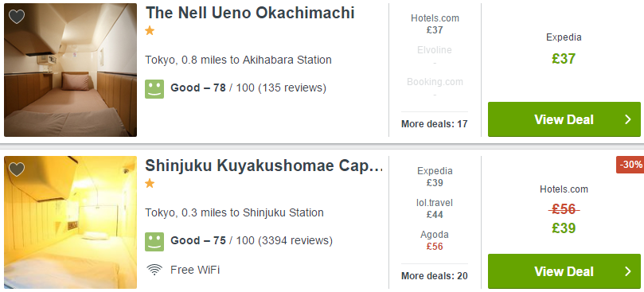This screenshot has height=292, width=644.
Task: Select the lol.travel £44 deal
Action: [435, 208]
